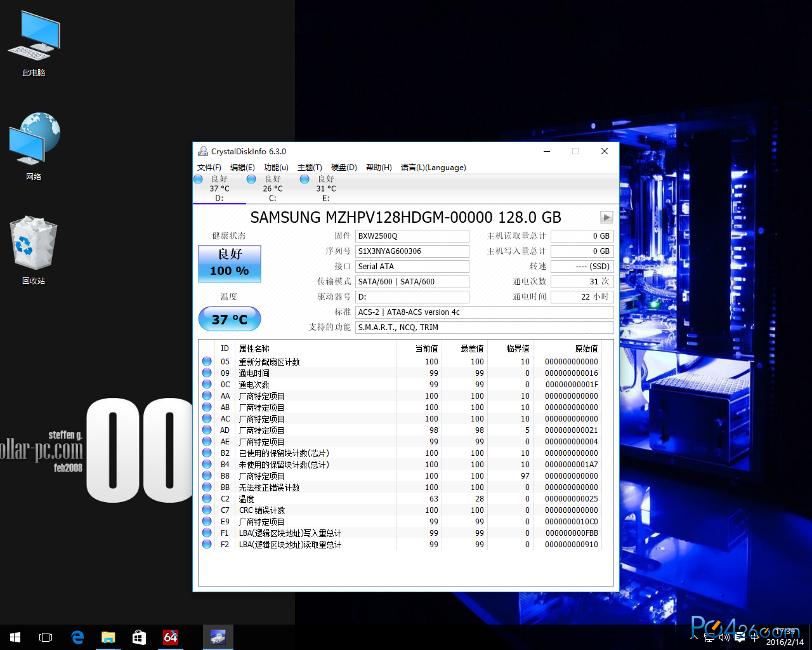Click the S.M.A.R.T., NCQ, TRIM features field
Screen dimensions: 812x650
pyautogui.click(x=485, y=328)
